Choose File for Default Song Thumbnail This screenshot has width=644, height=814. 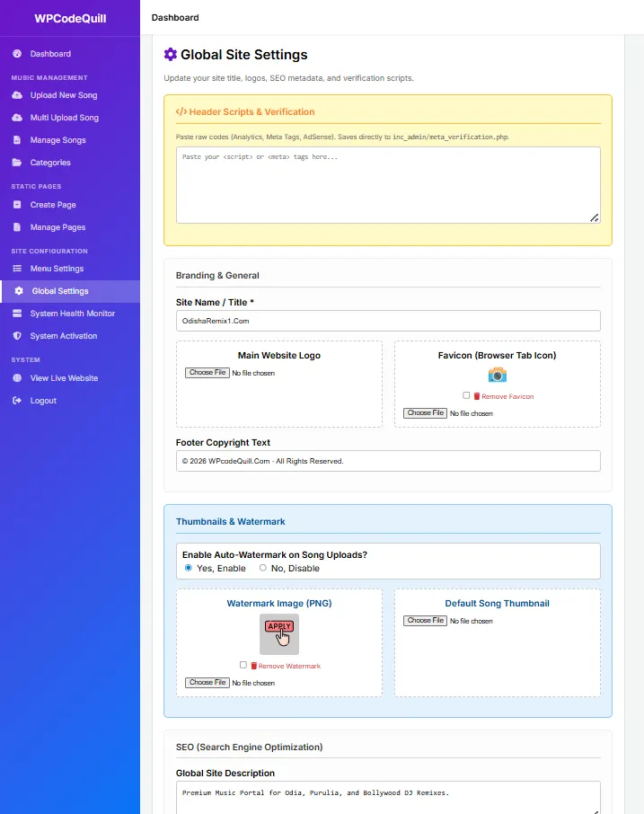point(425,621)
